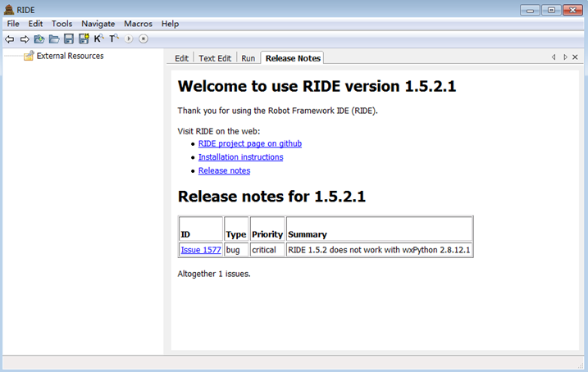The height and width of the screenshot is (372, 588).
Task: Switch to the Edit tab
Action: pyautogui.click(x=181, y=58)
